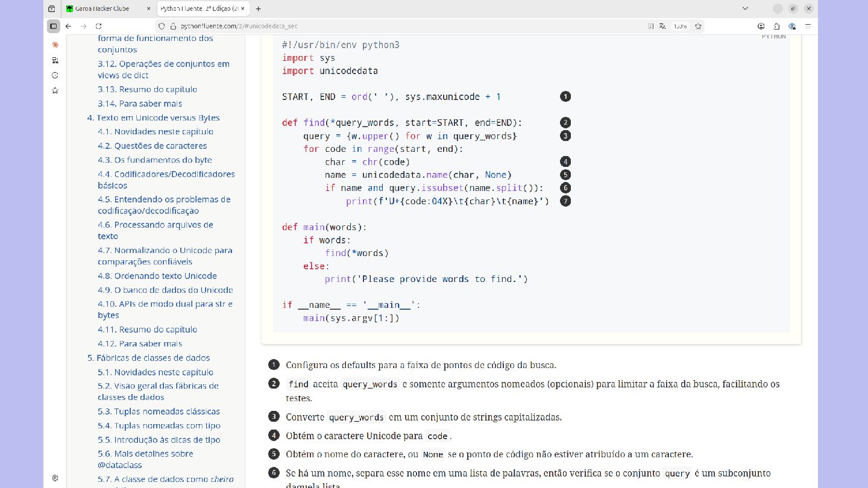Open history clock in the sidebar

[x=55, y=75]
